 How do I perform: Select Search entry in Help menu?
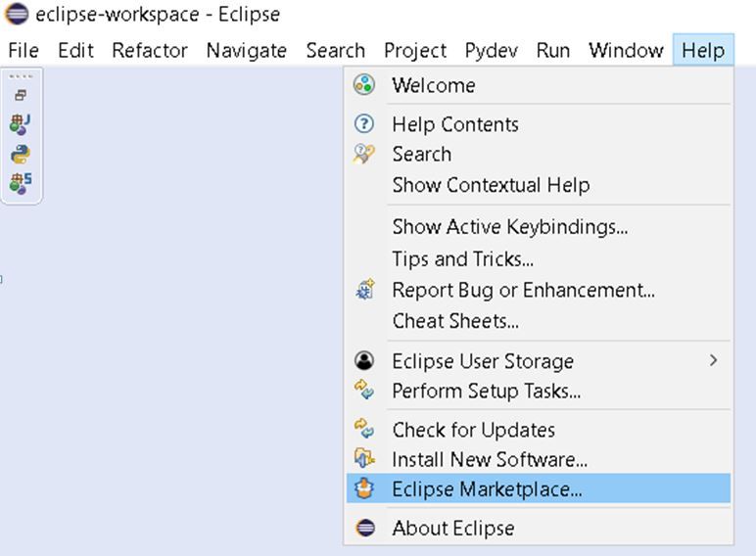[x=539, y=155]
